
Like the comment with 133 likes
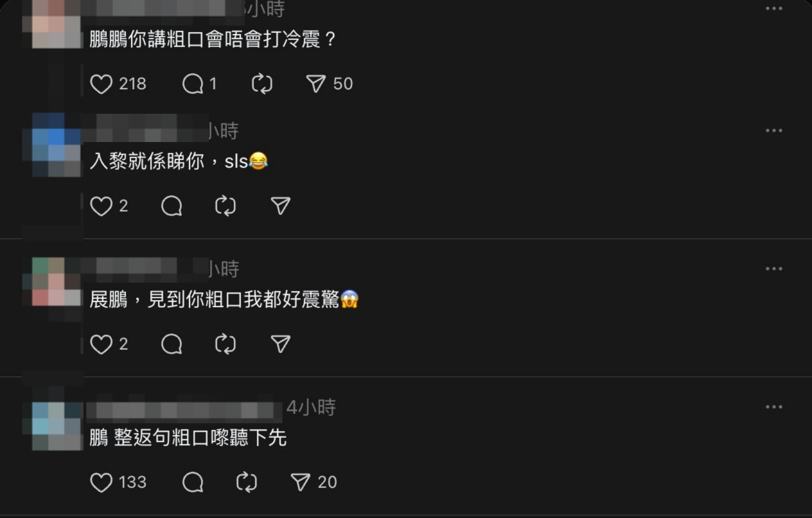coord(101,483)
